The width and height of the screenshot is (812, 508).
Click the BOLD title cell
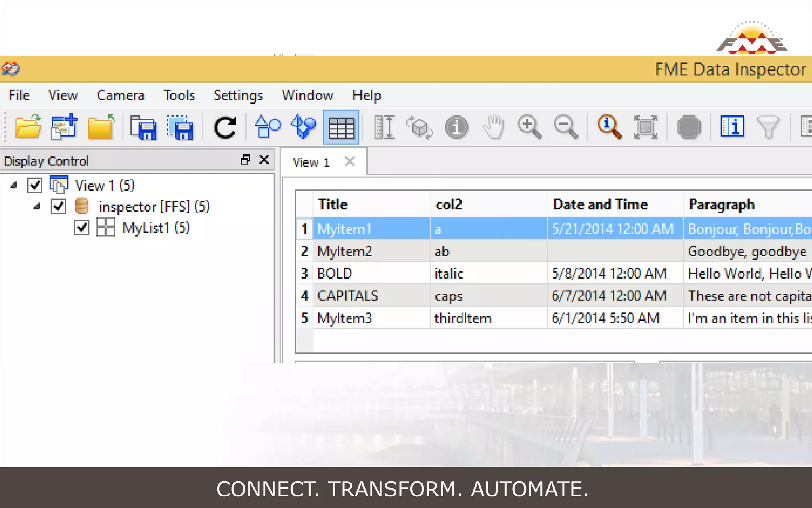click(372, 273)
